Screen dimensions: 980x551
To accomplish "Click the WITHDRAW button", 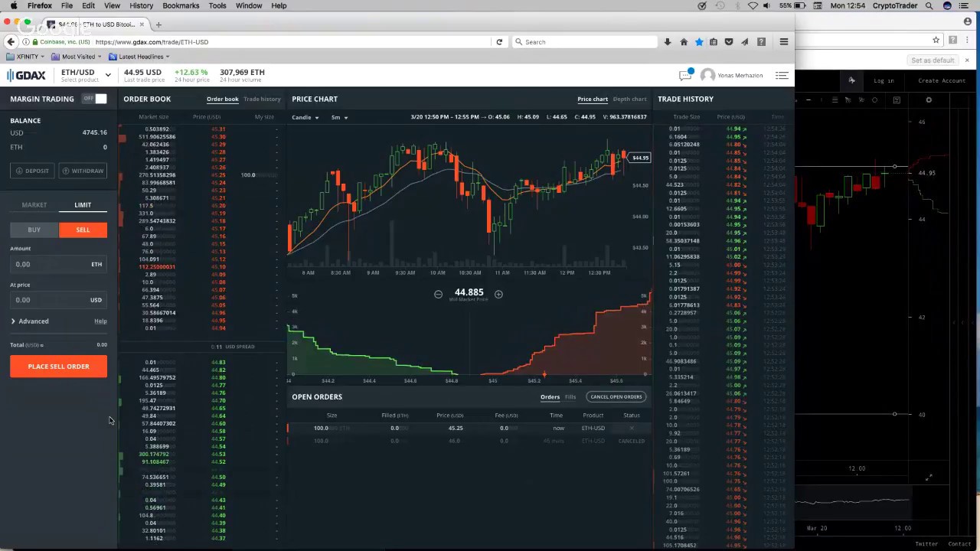I will coord(83,171).
